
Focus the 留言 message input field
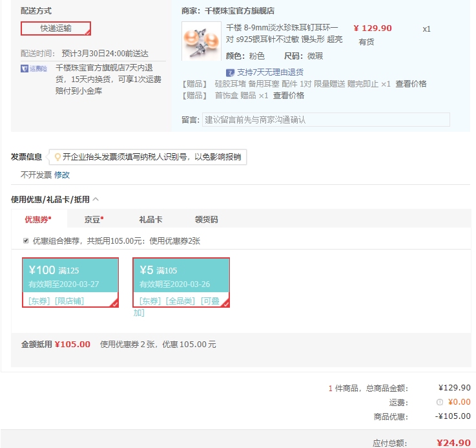tap(326, 120)
